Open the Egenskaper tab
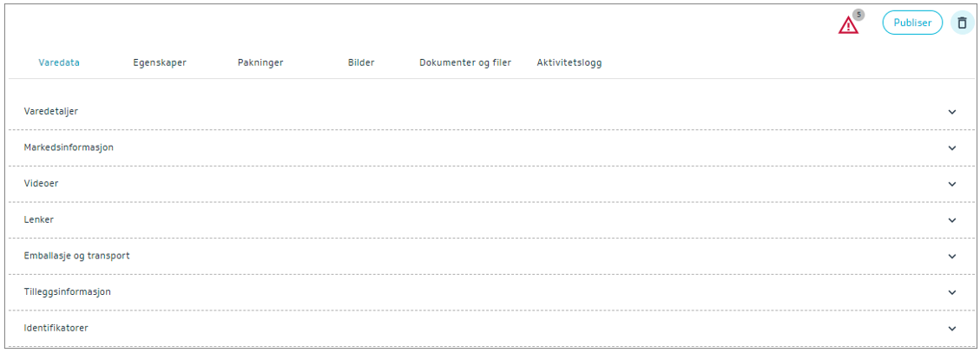 [x=160, y=62]
